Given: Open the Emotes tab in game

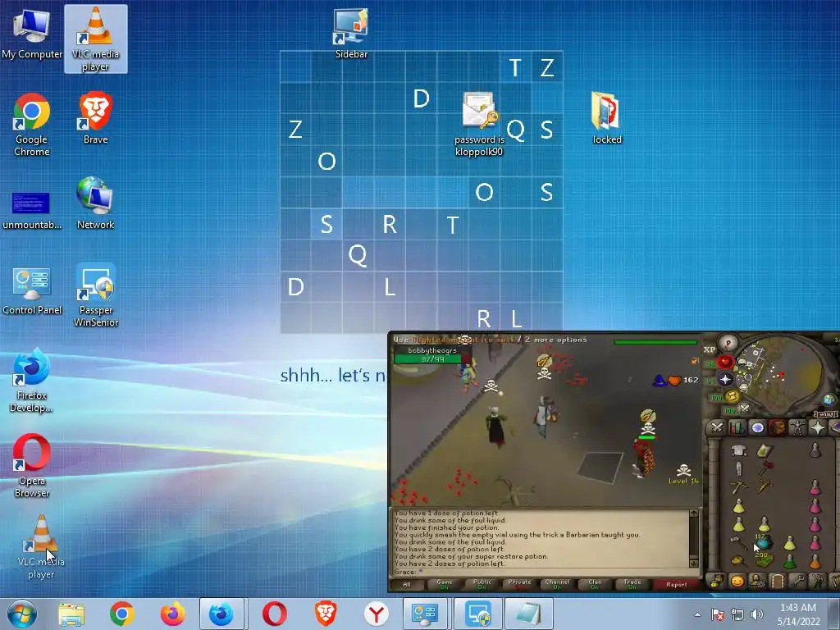Looking at the screenshot, I should coord(818,581).
